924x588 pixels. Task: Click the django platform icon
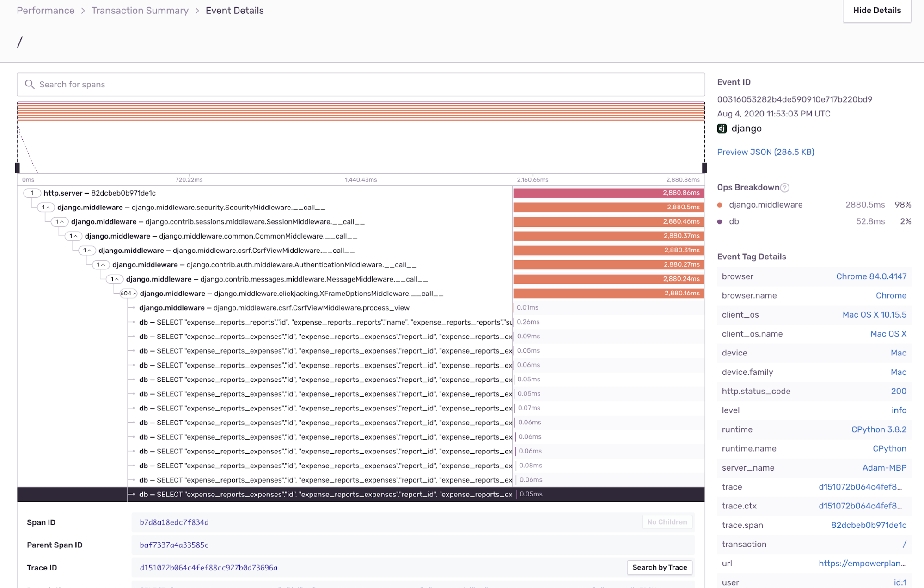722,129
